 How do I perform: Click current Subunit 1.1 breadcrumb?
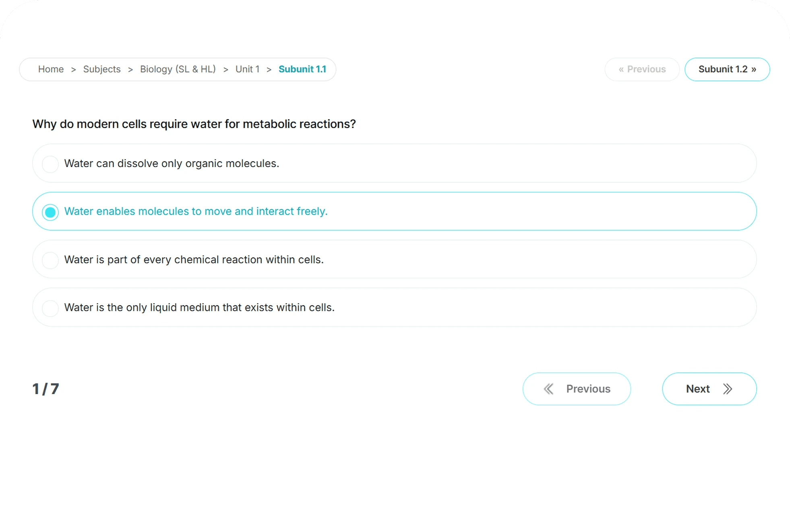(x=302, y=69)
